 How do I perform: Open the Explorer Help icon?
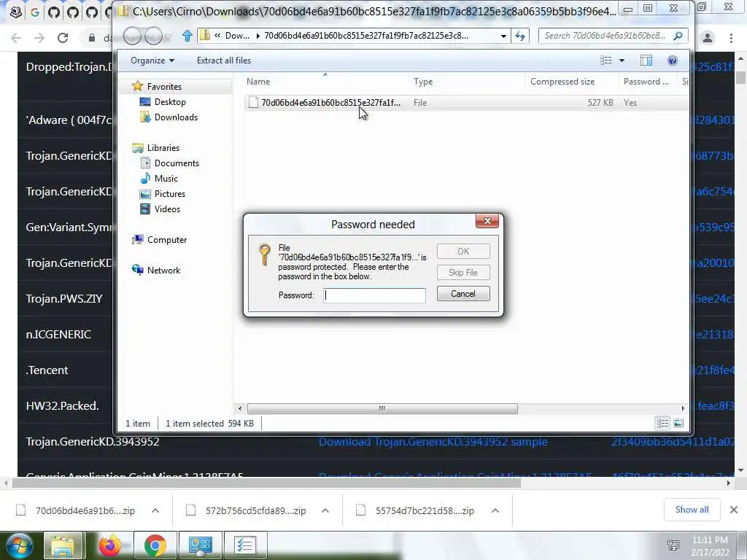point(672,61)
